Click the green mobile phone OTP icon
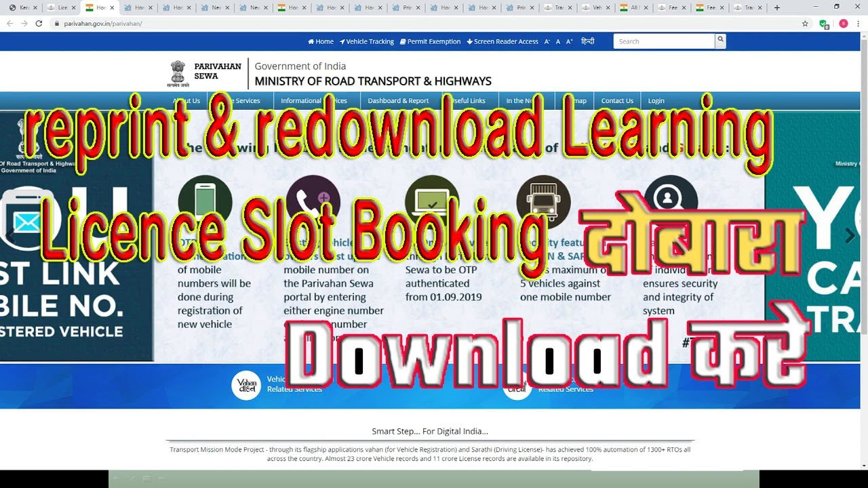 tap(205, 201)
